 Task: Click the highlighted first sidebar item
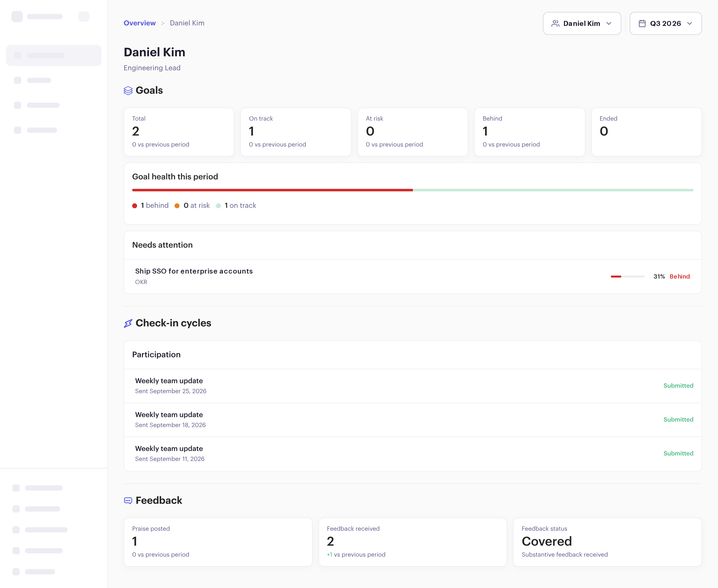(54, 55)
